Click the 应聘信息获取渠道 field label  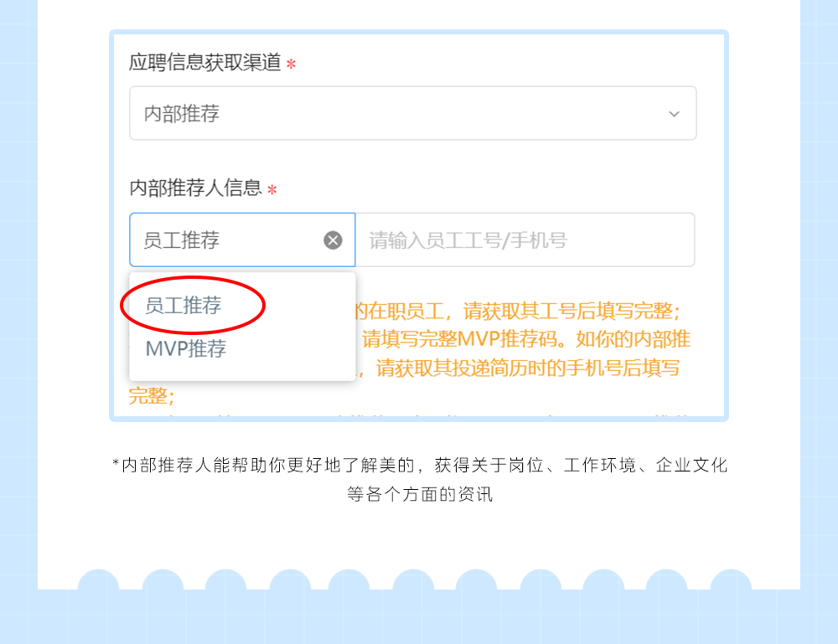click(204, 62)
